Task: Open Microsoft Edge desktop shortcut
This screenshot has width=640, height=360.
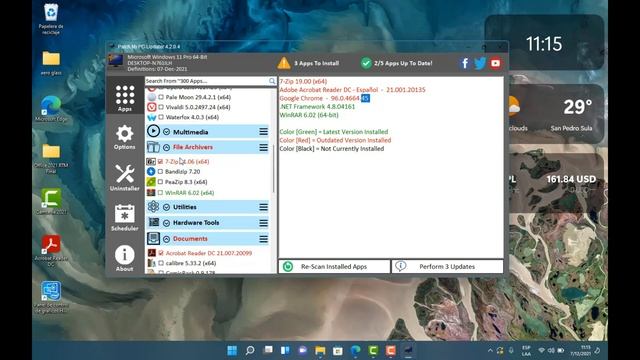Action: (x=51, y=109)
